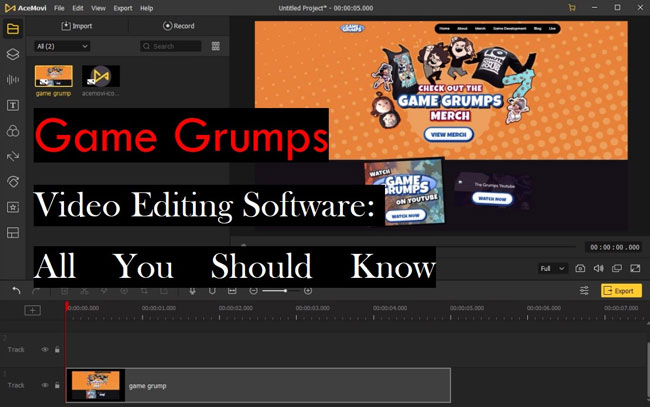Jump to 00:00:07.000 on the ruler

(x=621, y=308)
